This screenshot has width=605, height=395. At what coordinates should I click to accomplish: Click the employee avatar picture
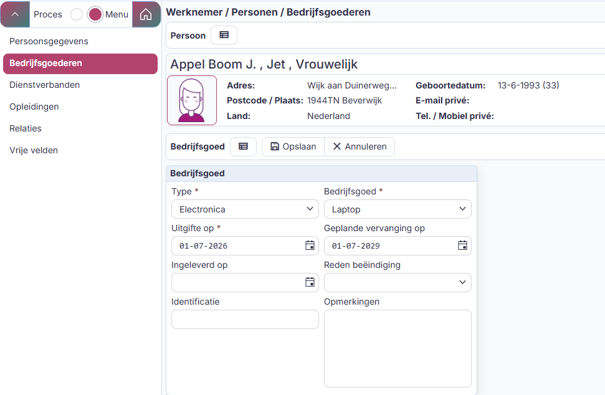tap(192, 100)
